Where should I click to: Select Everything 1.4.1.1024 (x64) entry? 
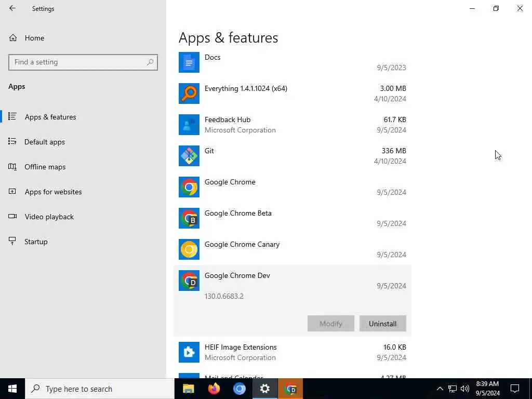[246, 88]
